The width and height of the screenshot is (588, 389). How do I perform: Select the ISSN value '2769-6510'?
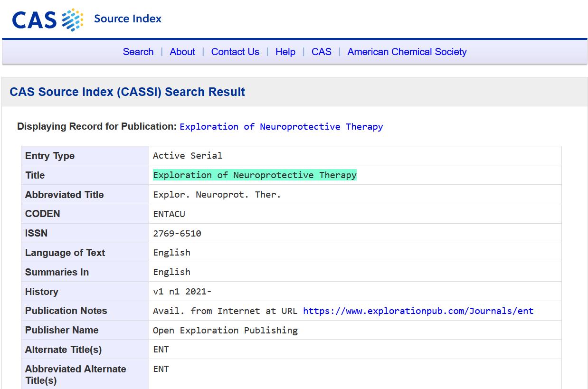[177, 234]
